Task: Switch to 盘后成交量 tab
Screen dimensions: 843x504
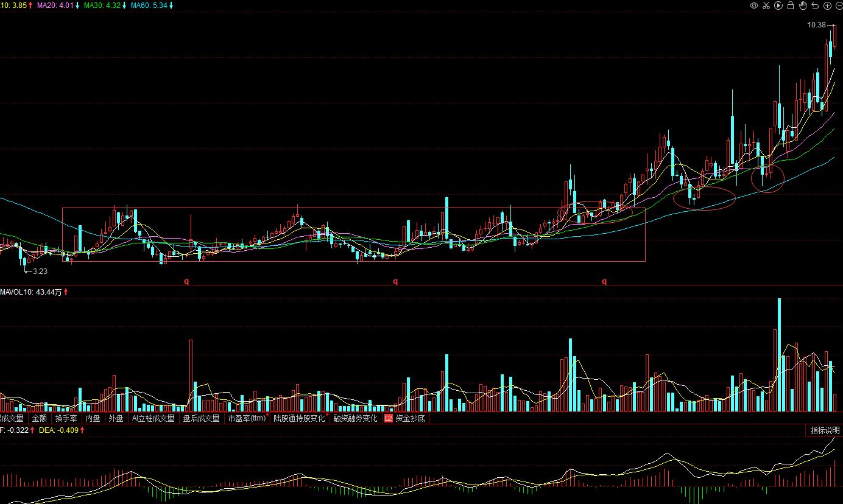Action: (201, 418)
